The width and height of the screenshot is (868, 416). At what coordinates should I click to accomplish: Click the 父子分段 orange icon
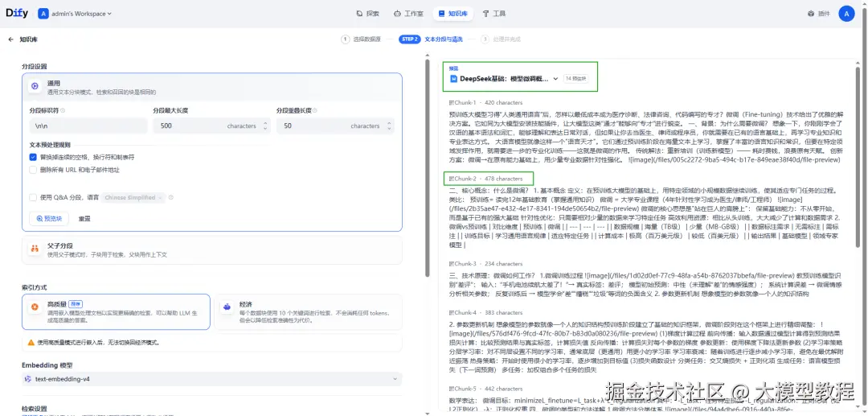[x=35, y=249]
